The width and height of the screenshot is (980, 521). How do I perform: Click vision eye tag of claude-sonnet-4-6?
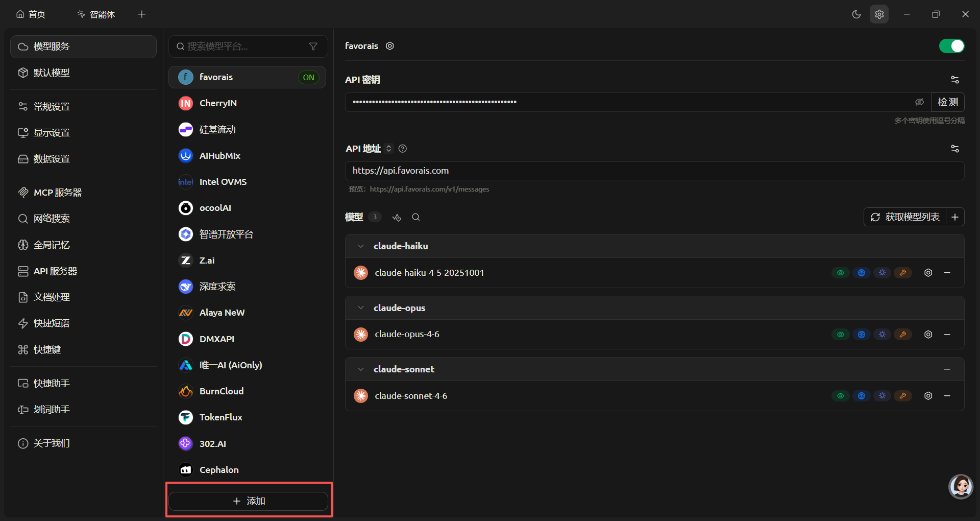(841, 396)
